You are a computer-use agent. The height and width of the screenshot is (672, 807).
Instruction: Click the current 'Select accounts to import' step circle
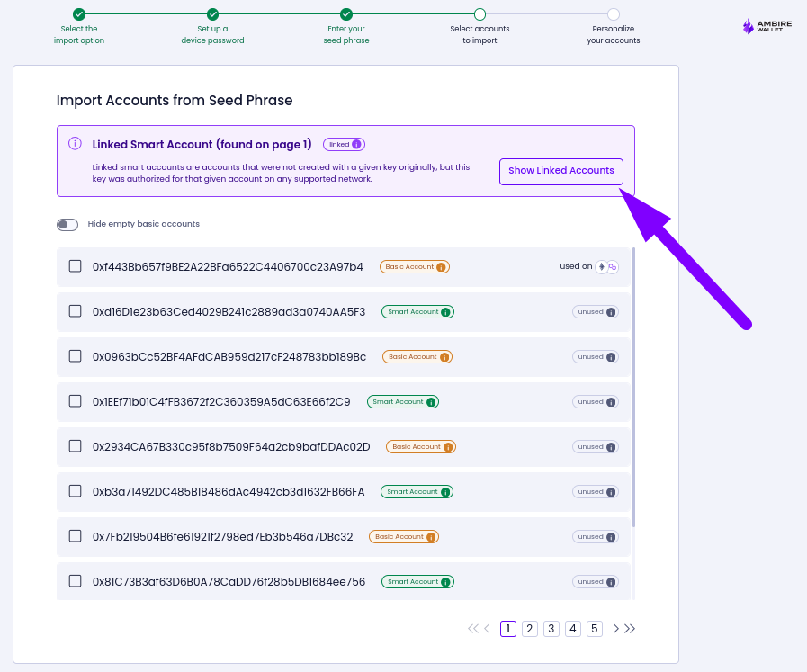click(480, 13)
